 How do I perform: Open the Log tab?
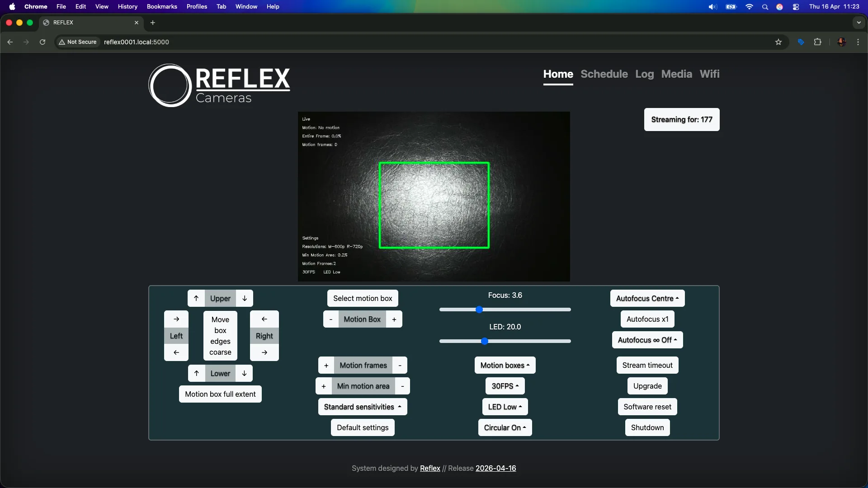(644, 74)
